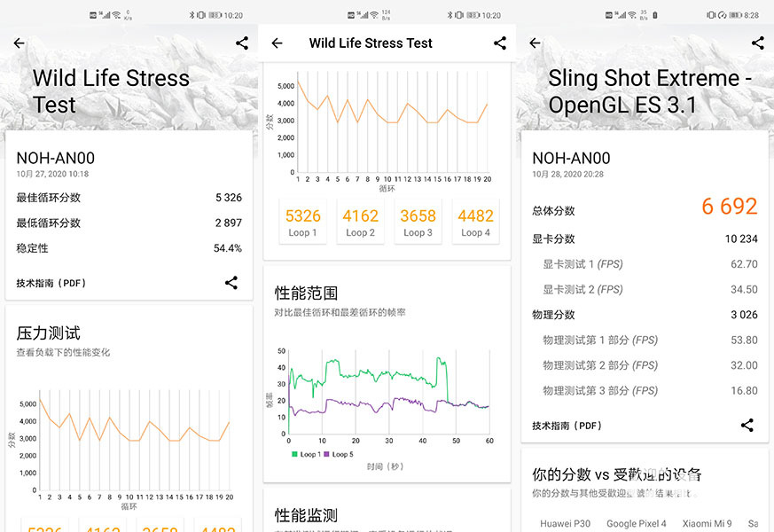Screen dimensions: 774x532
Task: Tap 稳定性 value 54.4%
Action: coord(228,248)
